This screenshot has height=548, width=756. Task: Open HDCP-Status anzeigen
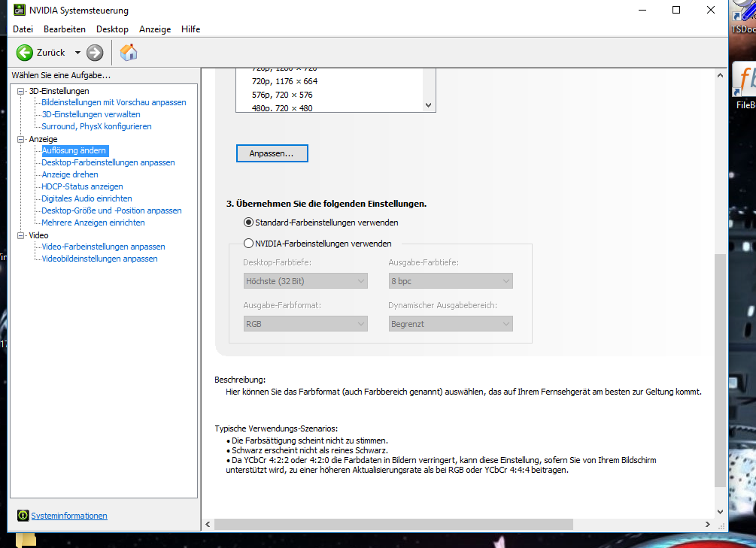click(82, 186)
